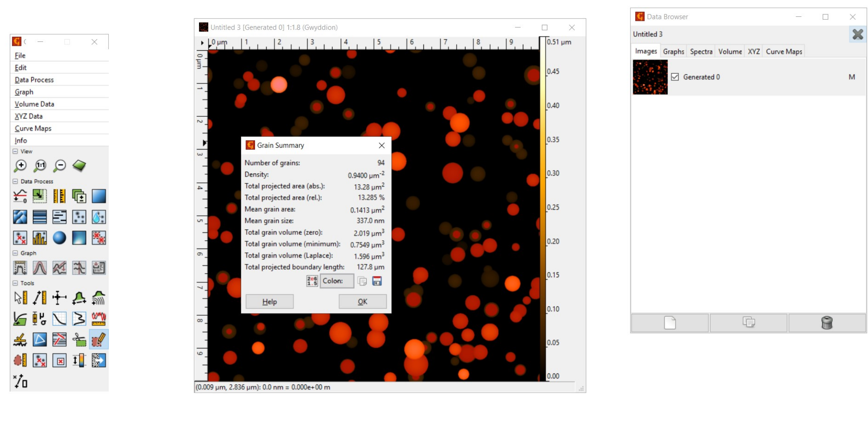The height and width of the screenshot is (421, 868).
Task: Switch to the Volume tab in Data Browser
Action: click(730, 52)
